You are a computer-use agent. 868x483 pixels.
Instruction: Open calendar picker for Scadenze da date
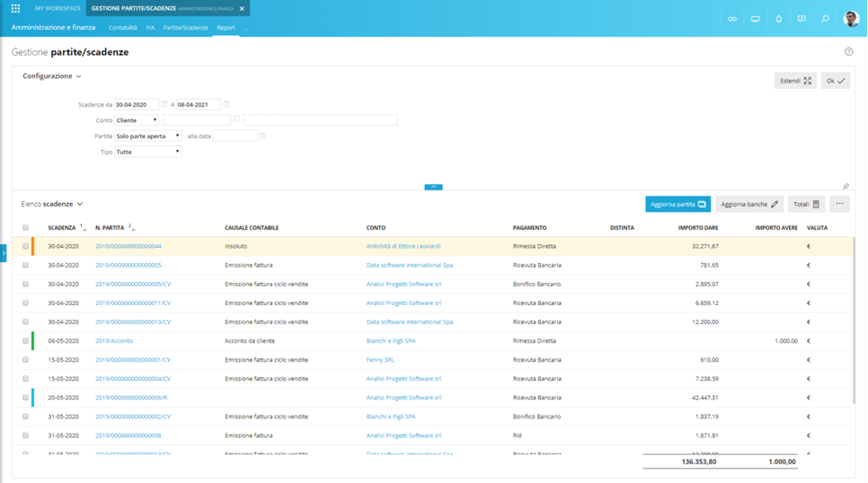[164, 104]
